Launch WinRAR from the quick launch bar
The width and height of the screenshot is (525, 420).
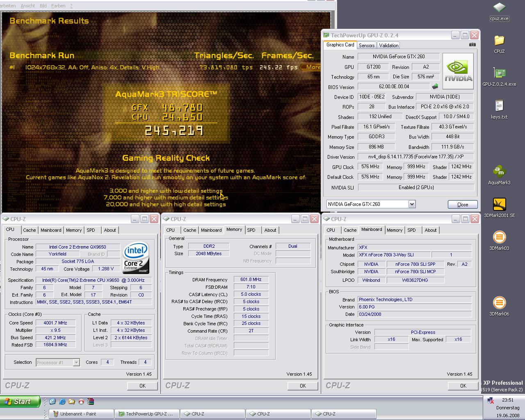pos(91,402)
